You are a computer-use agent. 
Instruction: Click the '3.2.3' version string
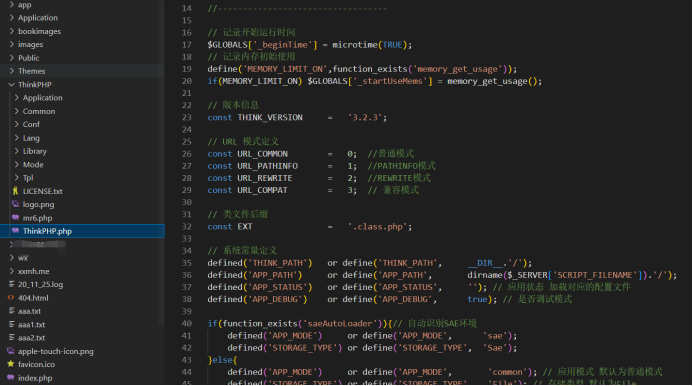pos(365,117)
